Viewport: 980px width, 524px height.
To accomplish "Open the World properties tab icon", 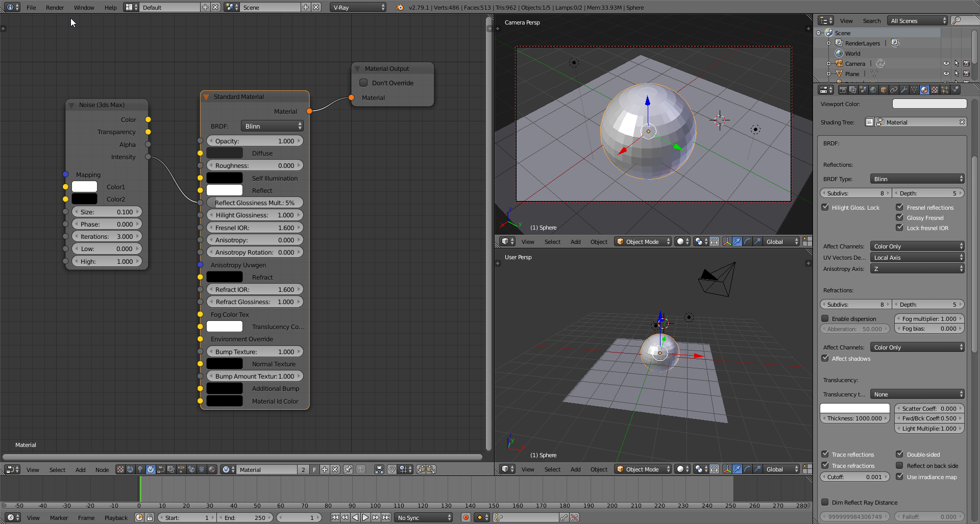I will tap(873, 90).
